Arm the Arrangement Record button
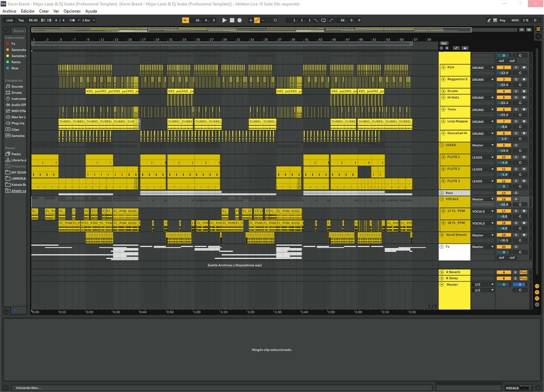The image size is (544, 392). [239, 20]
